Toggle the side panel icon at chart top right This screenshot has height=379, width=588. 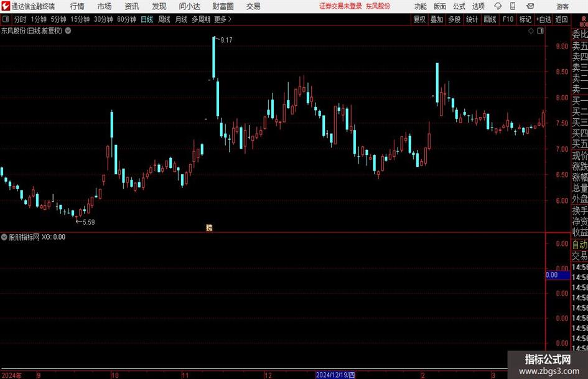click(x=540, y=31)
